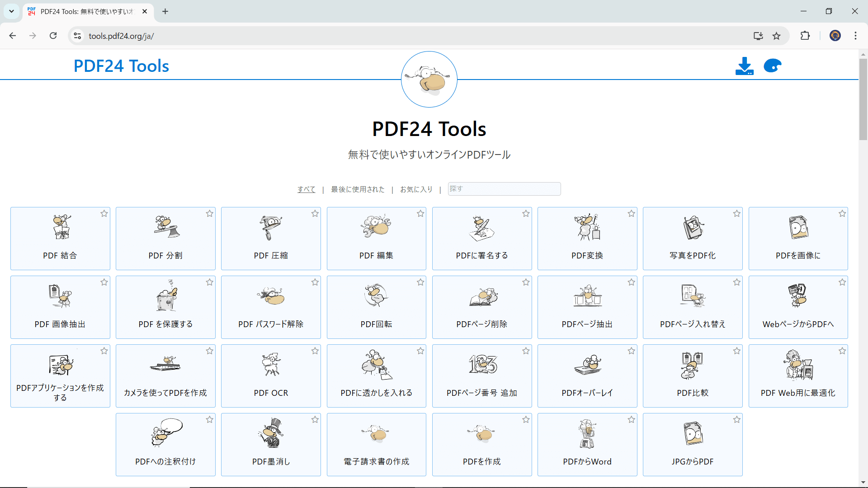Screen dimensions: 868x488
Task: Favorite the PDF OCR tile with its star
Action: (x=315, y=351)
